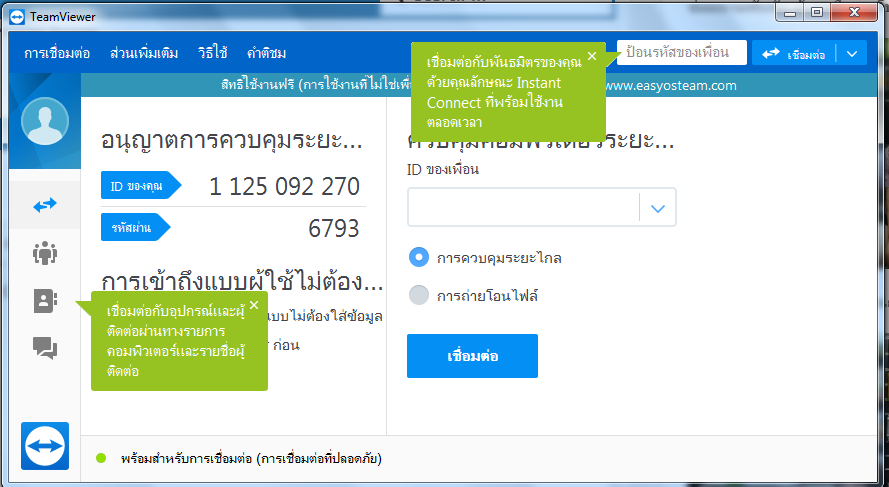Open the ส่วนเพิ่มเติม menu
This screenshot has height=487, width=889.
tap(144, 53)
